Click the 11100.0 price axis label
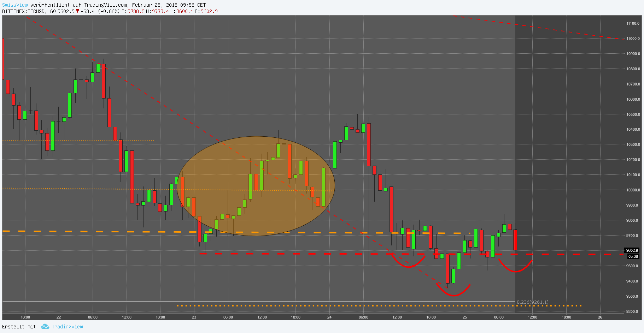This screenshot has height=333, width=644. pos(633,23)
